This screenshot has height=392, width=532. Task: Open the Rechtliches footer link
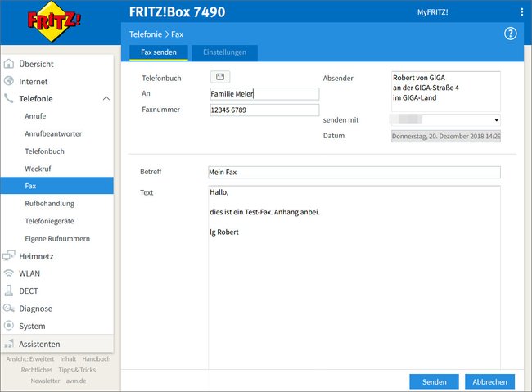coord(37,370)
